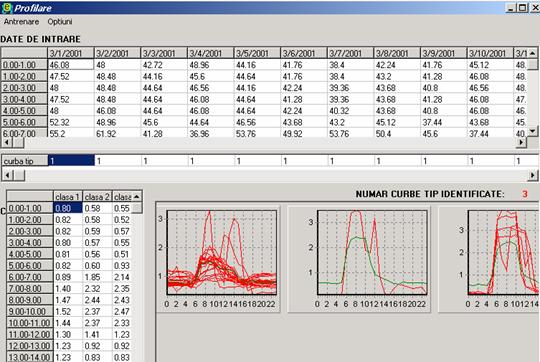The image size is (540, 362).
Task: Click the left arrow of the input data horizontal scrollbar
Action: click(7, 142)
